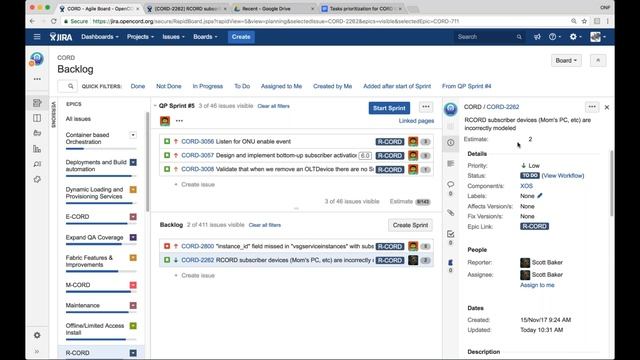Collapse the header with the caret button
Screen dimensions: 640x360
click(598, 60)
